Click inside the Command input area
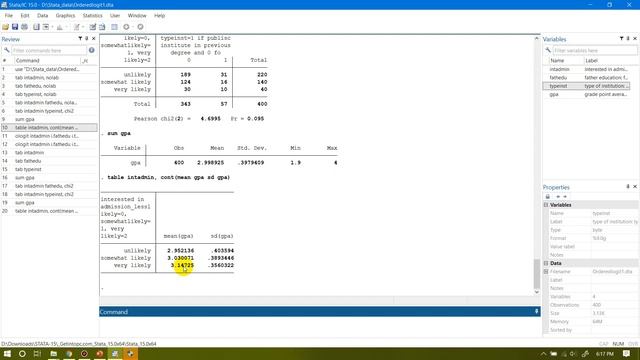Image resolution: width=640 pixels, height=360 pixels. click(320, 326)
